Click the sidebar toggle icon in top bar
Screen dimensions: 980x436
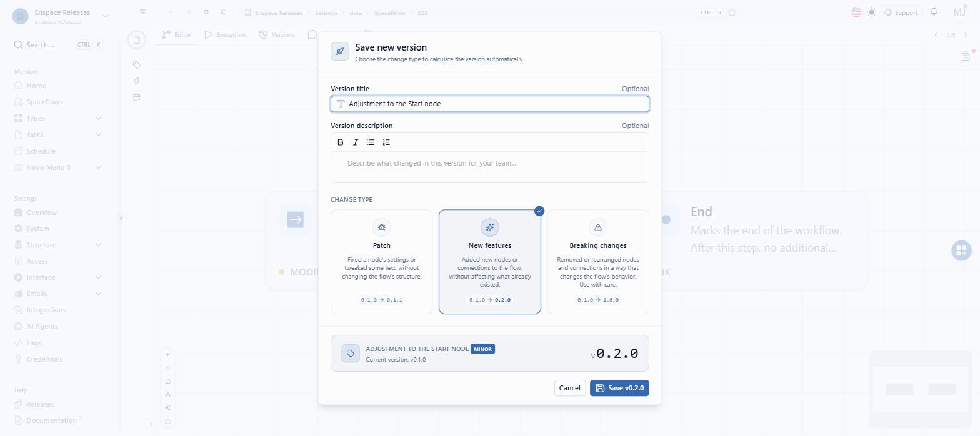[143, 12]
